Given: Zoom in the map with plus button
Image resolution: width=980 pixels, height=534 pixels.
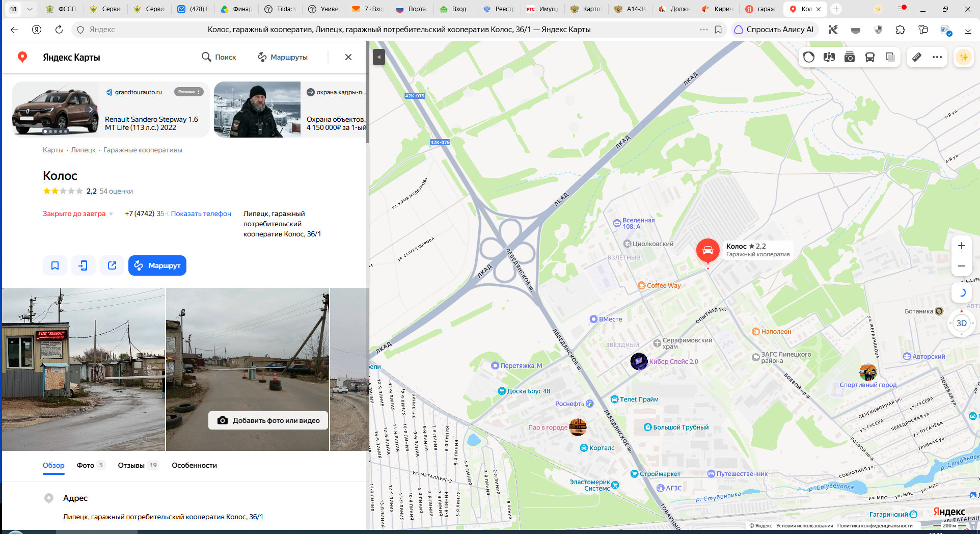Looking at the screenshot, I should 962,246.
